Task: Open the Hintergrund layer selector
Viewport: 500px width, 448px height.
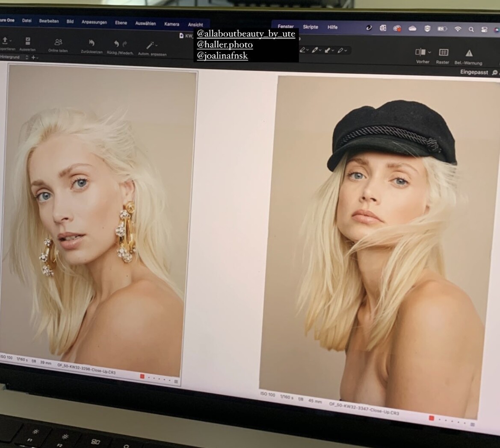Action: tap(14, 57)
